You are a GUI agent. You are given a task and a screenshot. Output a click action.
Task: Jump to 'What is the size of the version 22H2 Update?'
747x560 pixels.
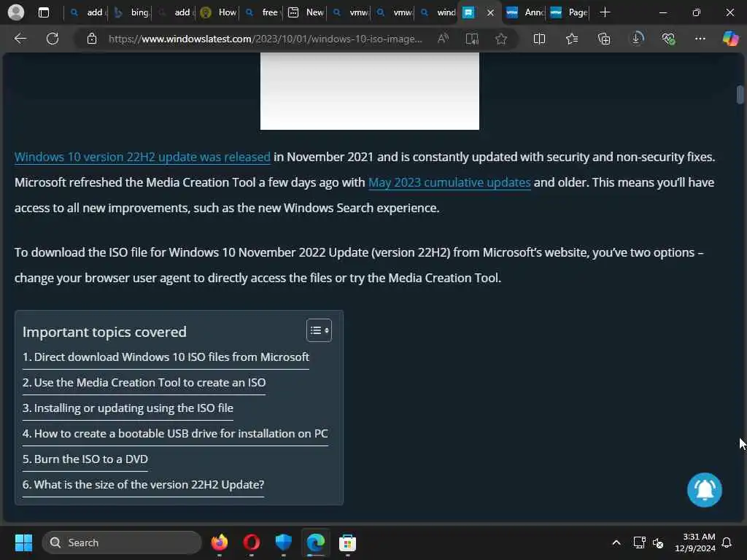[x=144, y=485]
